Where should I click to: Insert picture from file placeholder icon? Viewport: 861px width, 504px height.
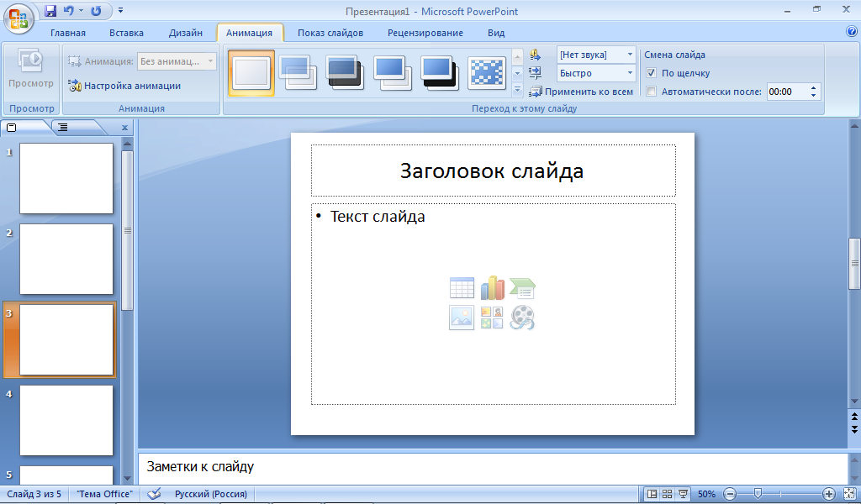click(x=462, y=318)
